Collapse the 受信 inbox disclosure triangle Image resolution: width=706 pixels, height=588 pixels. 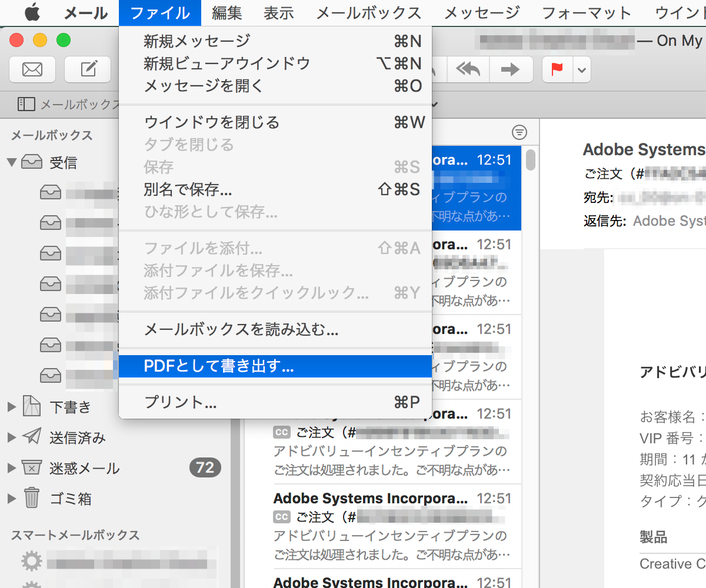(12, 162)
